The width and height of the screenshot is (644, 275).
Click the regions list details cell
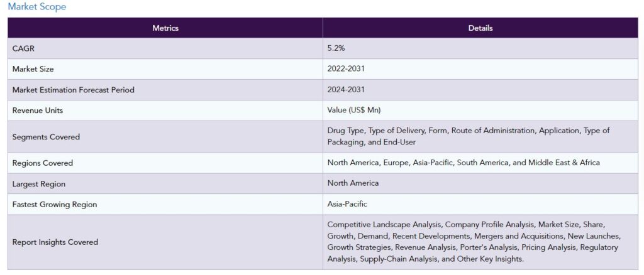[x=464, y=163]
